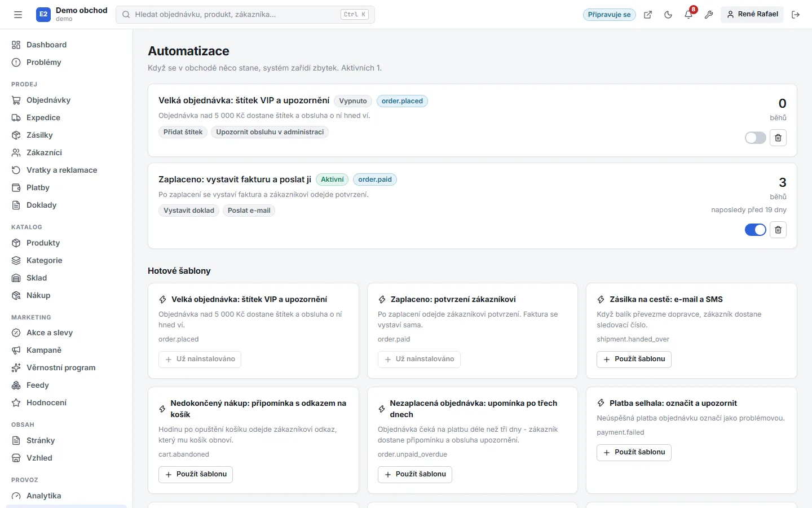
Task: Open Problémy in the sidebar
Action: (x=67, y=62)
